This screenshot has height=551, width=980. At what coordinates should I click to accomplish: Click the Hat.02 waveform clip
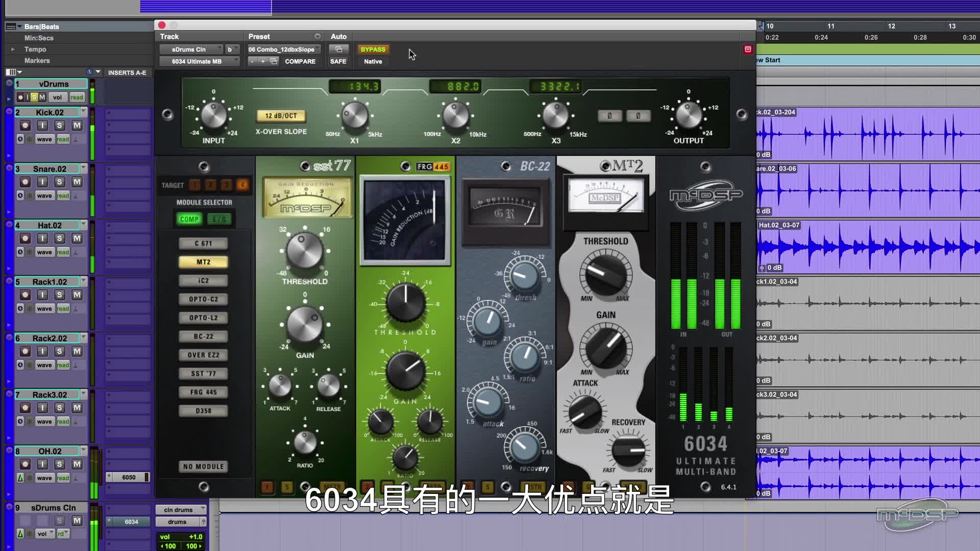[x=868, y=247]
